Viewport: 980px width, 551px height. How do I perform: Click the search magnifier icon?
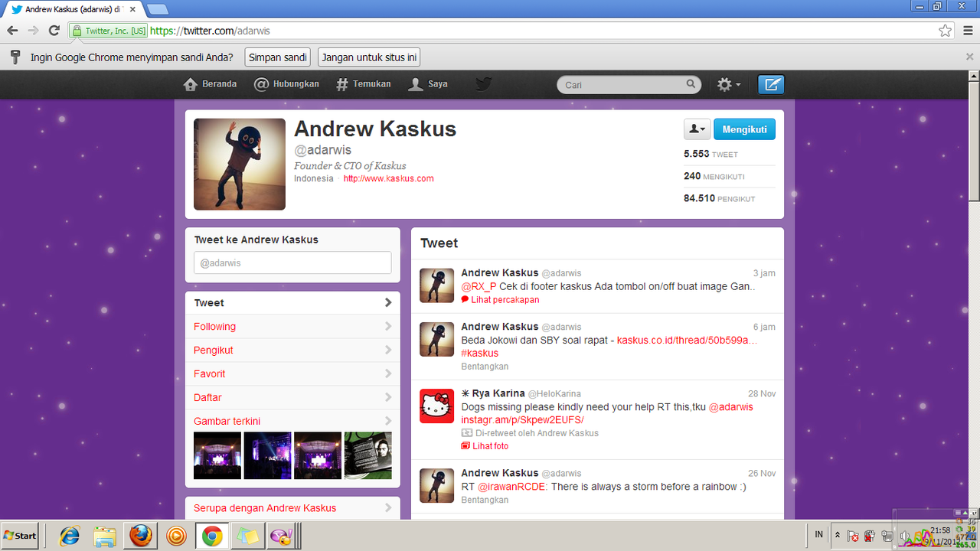point(691,84)
